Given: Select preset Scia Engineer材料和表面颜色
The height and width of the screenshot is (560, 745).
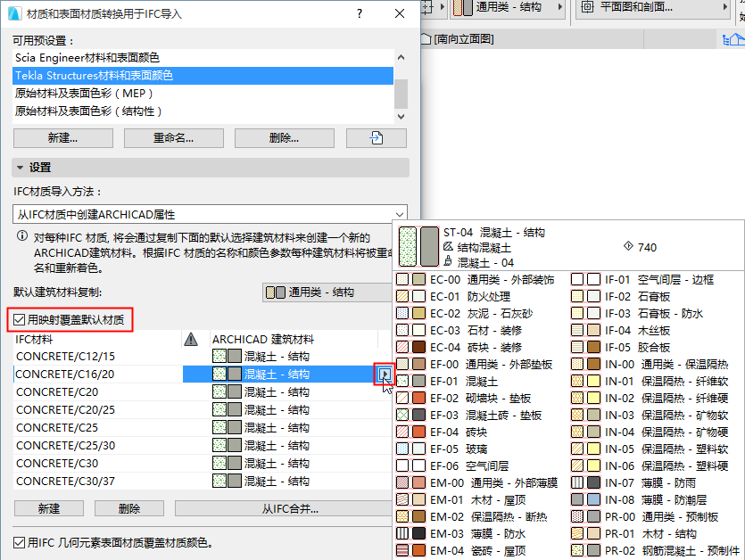Looking at the screenshot, I should [203, 58].
